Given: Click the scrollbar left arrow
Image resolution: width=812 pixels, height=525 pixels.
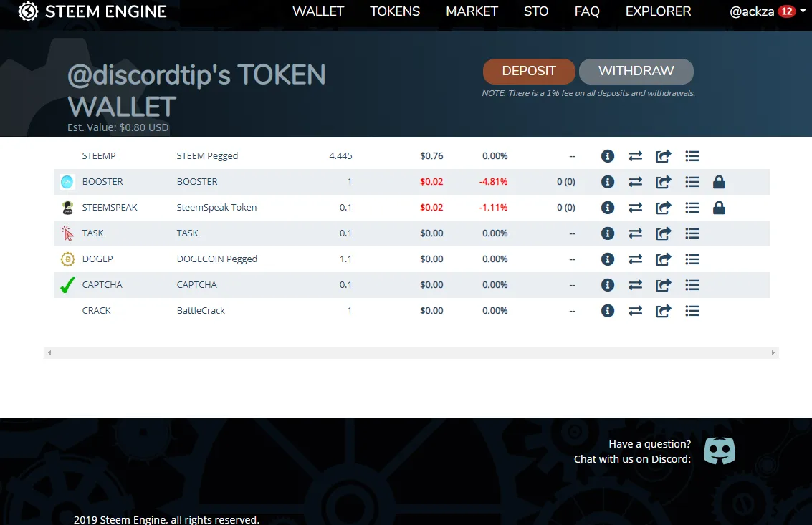Looking at the screenshot, I should click(x=49, y=352).
